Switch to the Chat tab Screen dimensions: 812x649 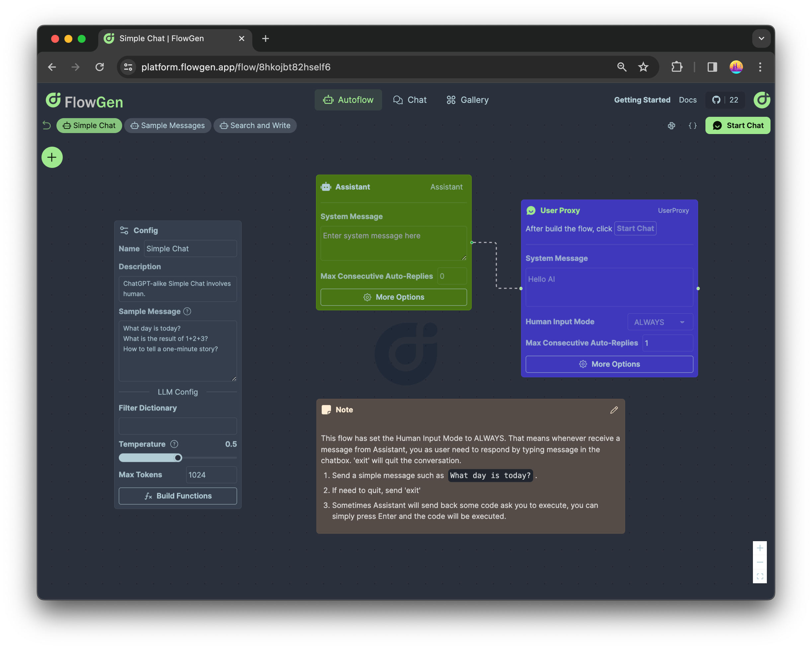[410, 100]
